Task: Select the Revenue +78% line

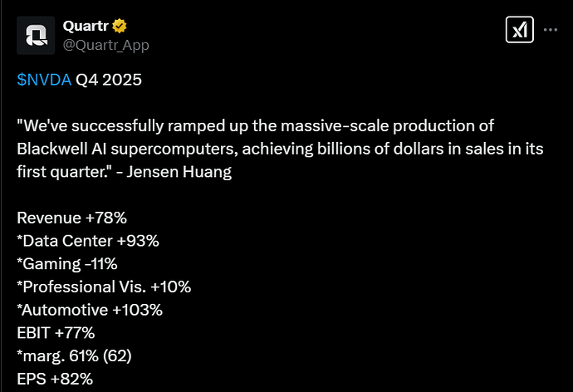Action: [x=71, y=218]
